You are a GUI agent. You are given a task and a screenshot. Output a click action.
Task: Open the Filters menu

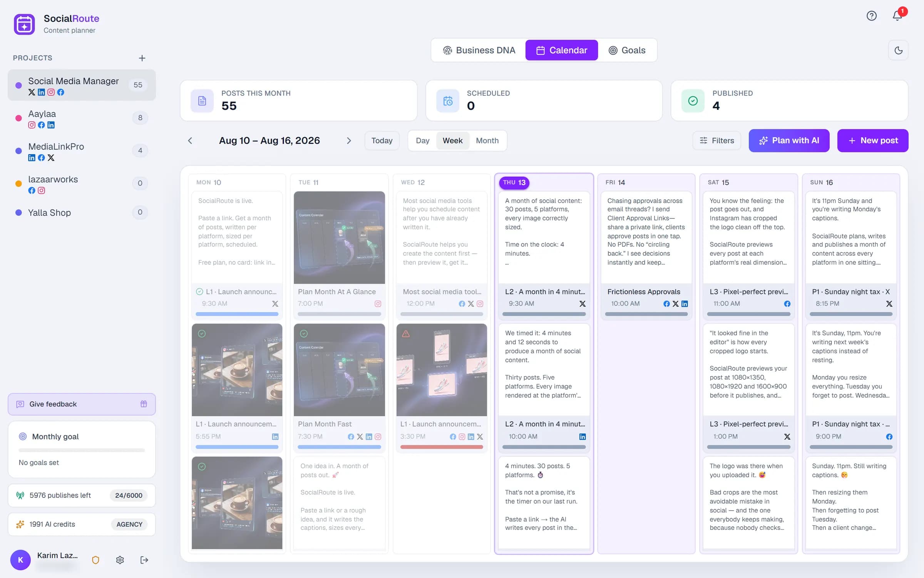coord(717,141)
